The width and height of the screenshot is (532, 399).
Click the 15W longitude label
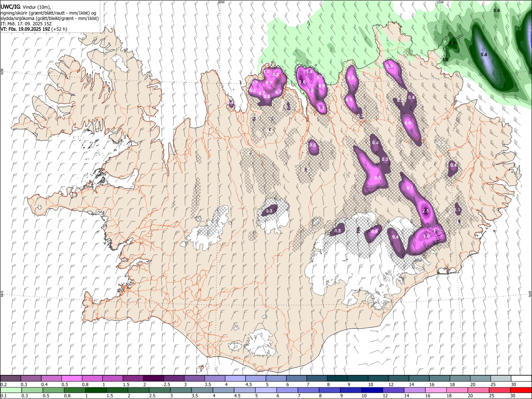440,2
